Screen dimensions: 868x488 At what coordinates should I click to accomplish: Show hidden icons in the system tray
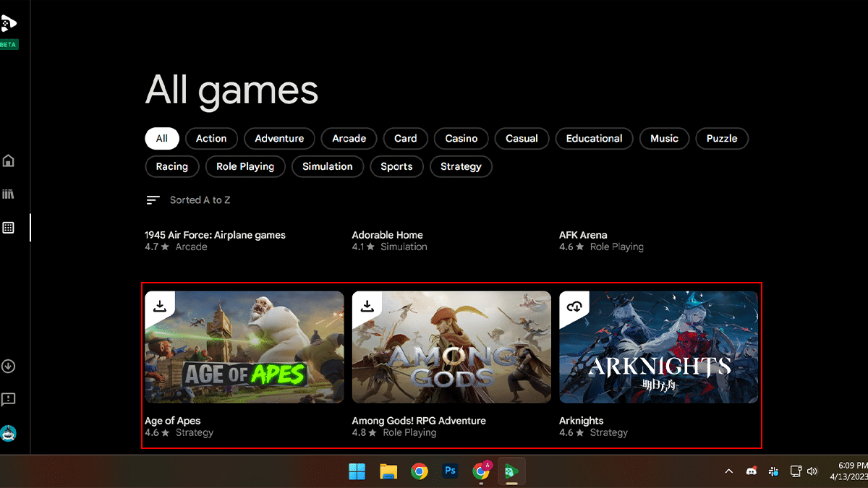(x=729, y=471)
